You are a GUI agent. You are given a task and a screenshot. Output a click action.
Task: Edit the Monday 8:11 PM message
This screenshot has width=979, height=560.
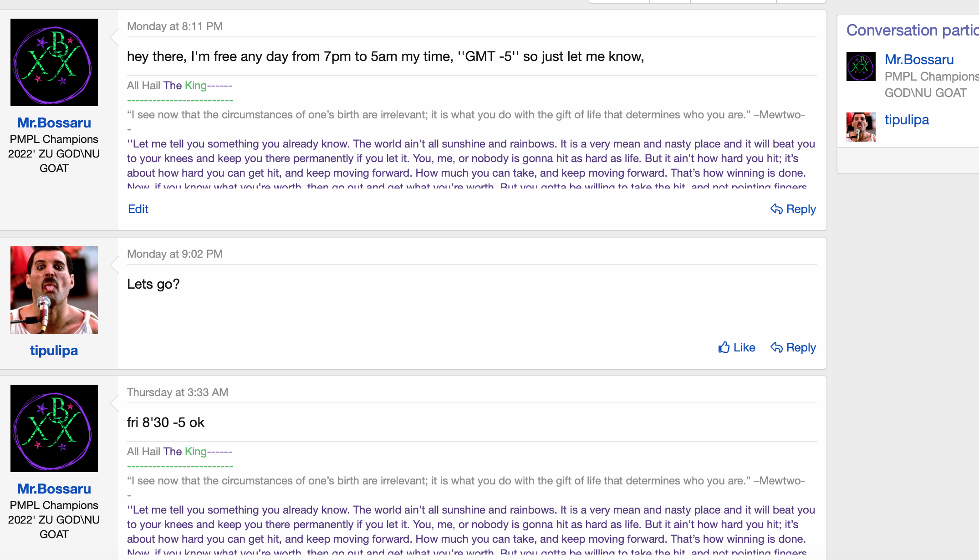pos(138,209)
